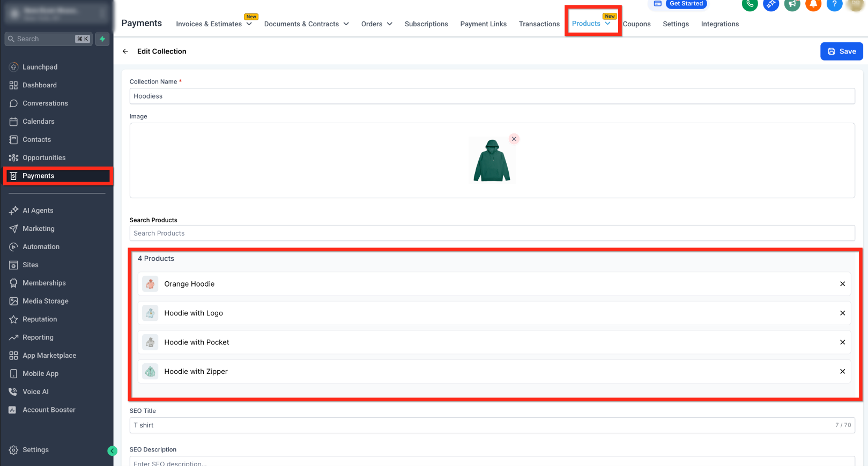Open the blurred account switcher in sidebar
Screen dimensions: 868x466
(x=57, y=13)
